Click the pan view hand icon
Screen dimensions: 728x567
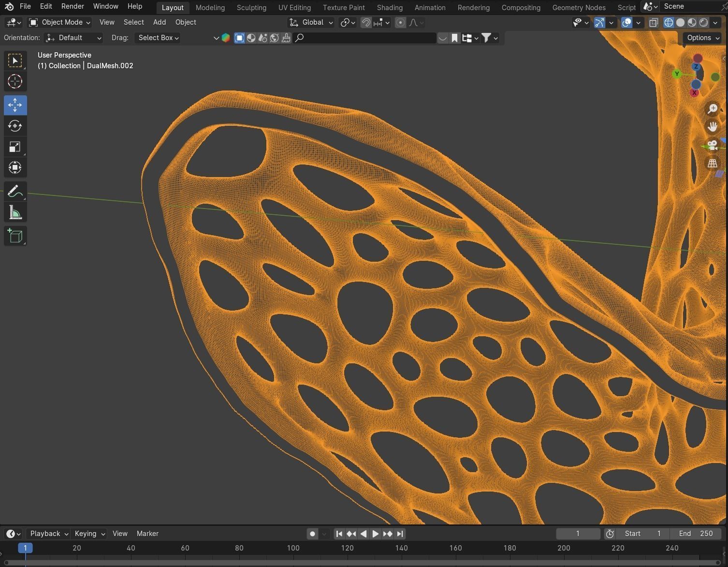[713, 127]
